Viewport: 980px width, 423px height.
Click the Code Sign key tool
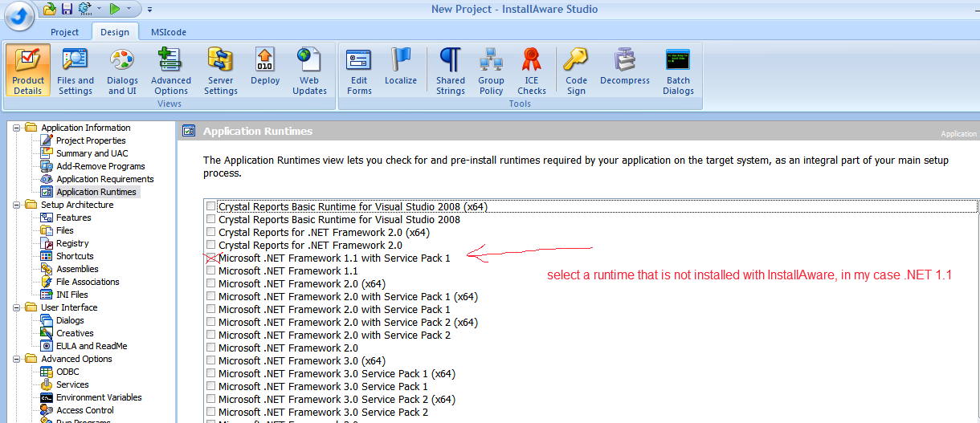pos(576,71)
